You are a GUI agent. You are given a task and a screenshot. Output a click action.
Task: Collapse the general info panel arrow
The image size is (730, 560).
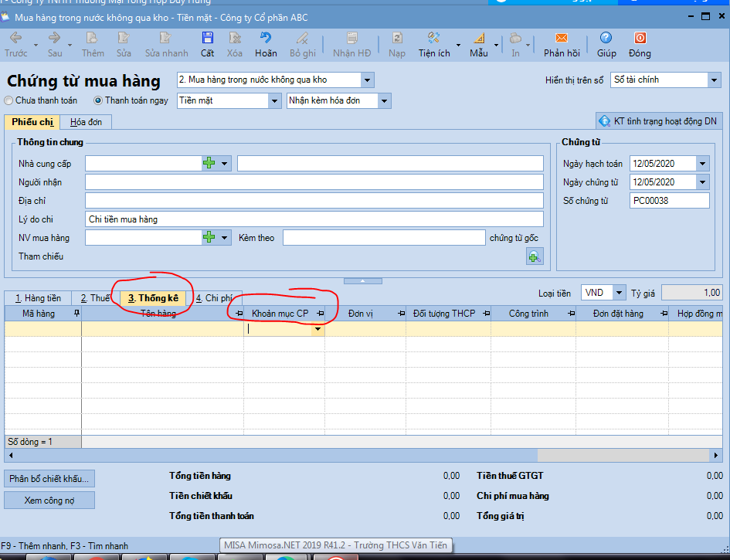tap(362, 280)
